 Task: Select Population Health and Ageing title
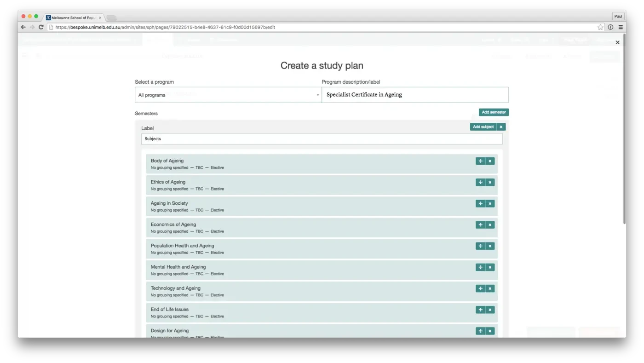coord(182,246)
